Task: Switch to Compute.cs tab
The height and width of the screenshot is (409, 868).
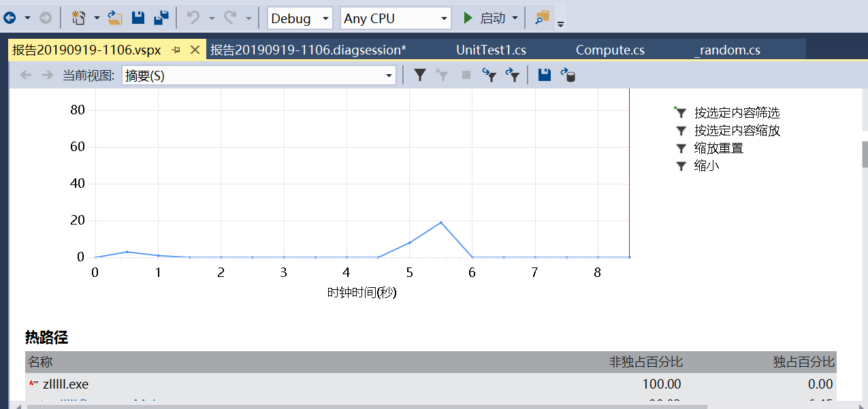Action: click(610, 50)
